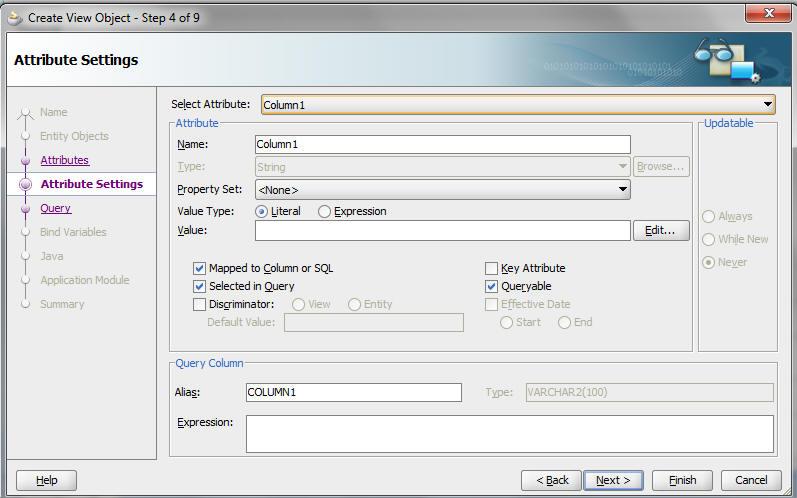Click the Application Module wizard step
This screenshot has height=498, width=797.
[85, 280]
